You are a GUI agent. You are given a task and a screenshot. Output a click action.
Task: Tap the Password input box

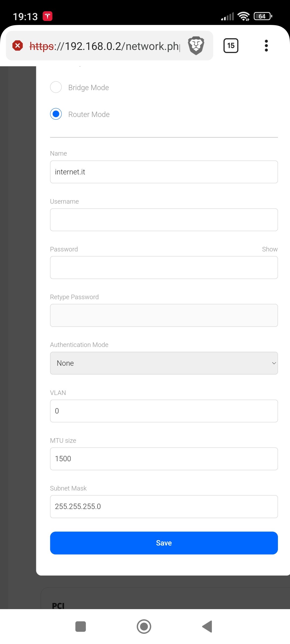[x=164, y=268]
